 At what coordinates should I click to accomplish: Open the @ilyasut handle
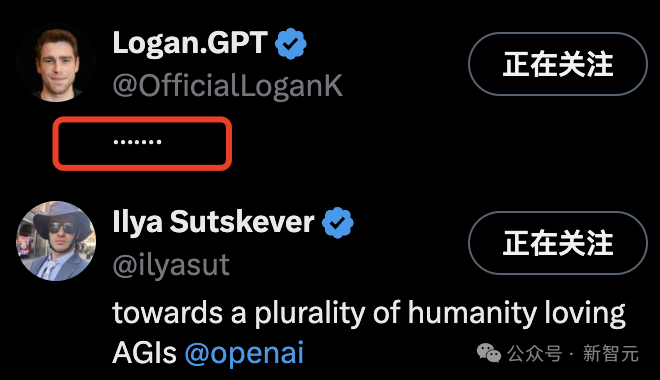pyautogui.click(x=171, y=265)
